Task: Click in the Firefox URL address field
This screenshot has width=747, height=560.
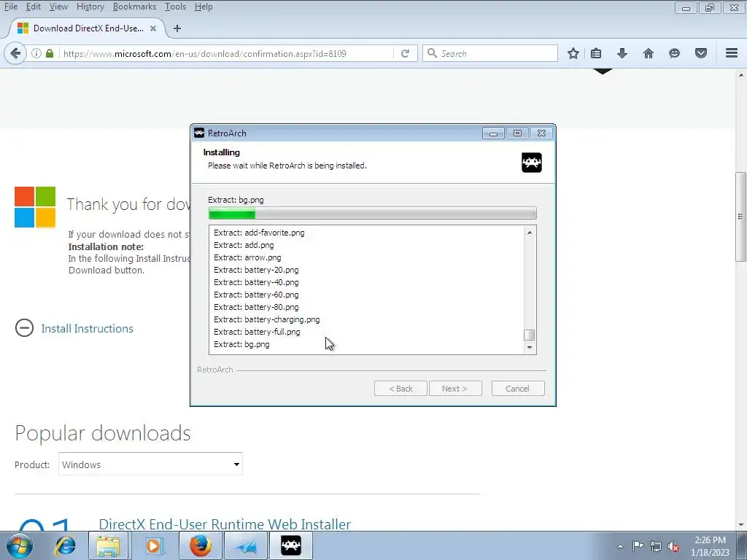Action: coord(228,53)
